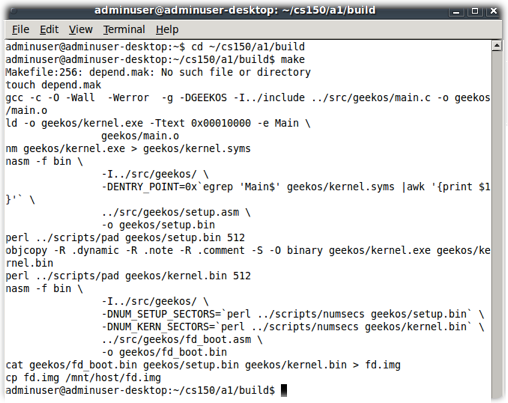Click 'perl ../scripts/pad geekos/kernel.bin 512' line
508x403 pixels.
pyautogui.click(x=128, y=276)
